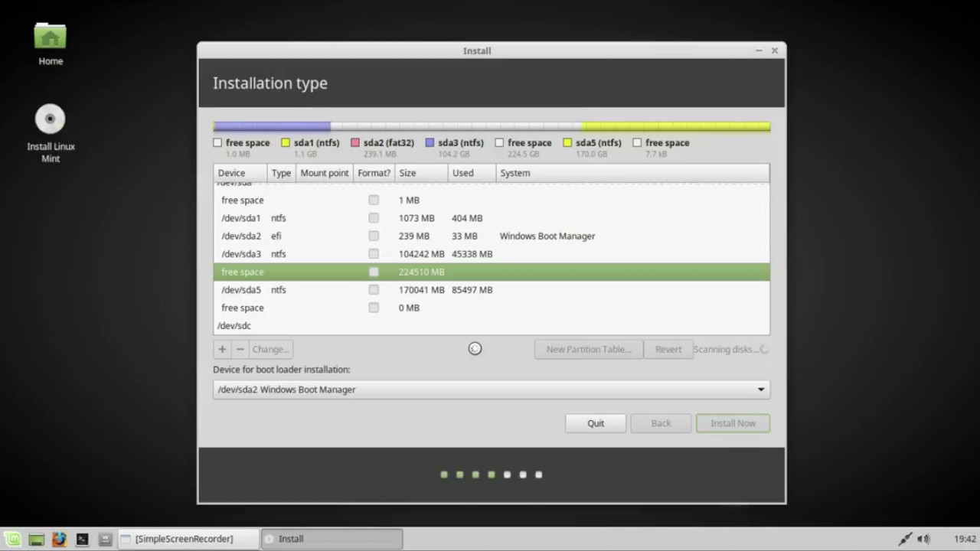Select the highlighted free space 224510 MB row
Screen dimensions: 980x551
[x=492, y=272]
